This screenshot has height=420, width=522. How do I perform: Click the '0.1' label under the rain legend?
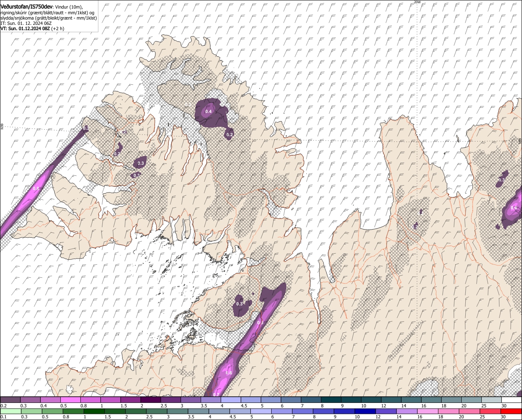pyautogui.click(x=3, y=417)
